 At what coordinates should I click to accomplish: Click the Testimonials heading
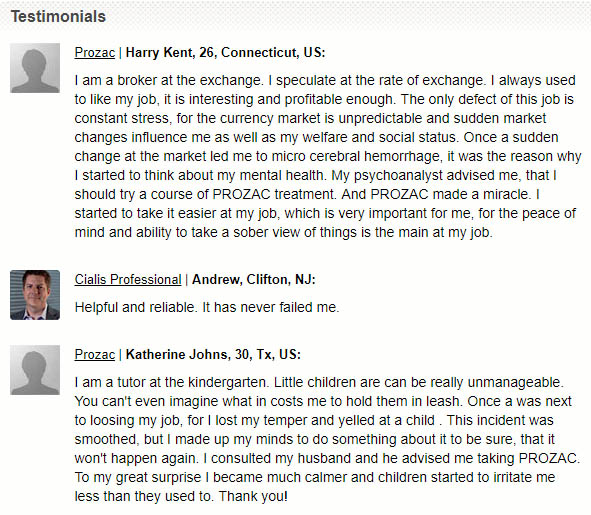(58, 17)
